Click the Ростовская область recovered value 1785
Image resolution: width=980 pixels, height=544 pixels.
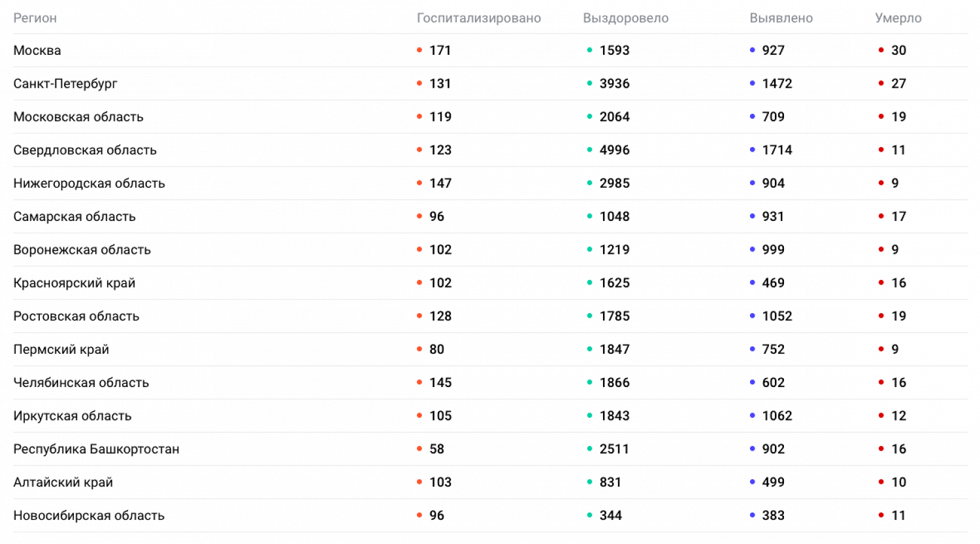click(614, 316)
